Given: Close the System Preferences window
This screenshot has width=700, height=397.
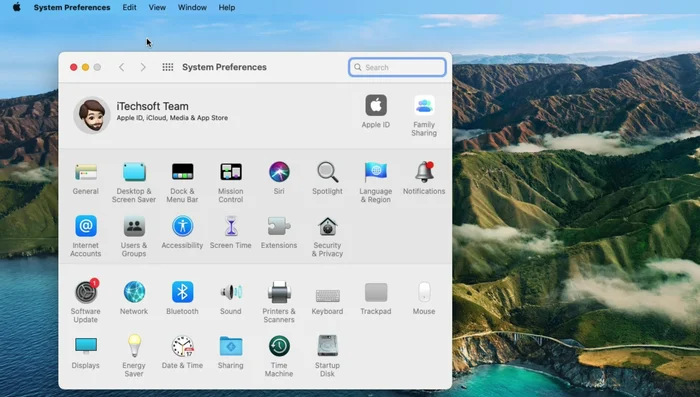Looking at the screenshot, I should pyautogui.click(x=74, y=67).
